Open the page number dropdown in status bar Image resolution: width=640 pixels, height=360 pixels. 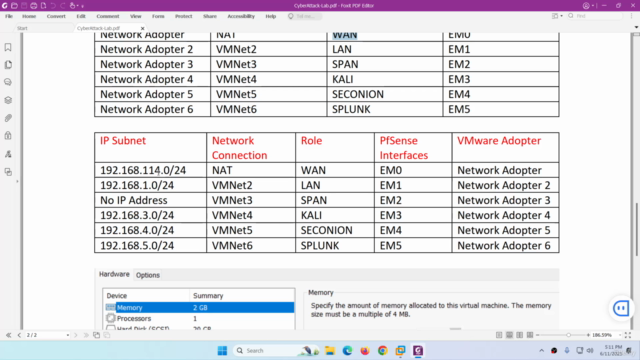click(68, 335)
